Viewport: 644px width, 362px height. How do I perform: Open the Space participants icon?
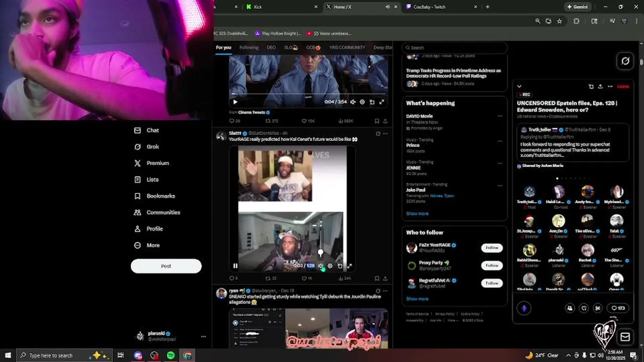[570, 308]
